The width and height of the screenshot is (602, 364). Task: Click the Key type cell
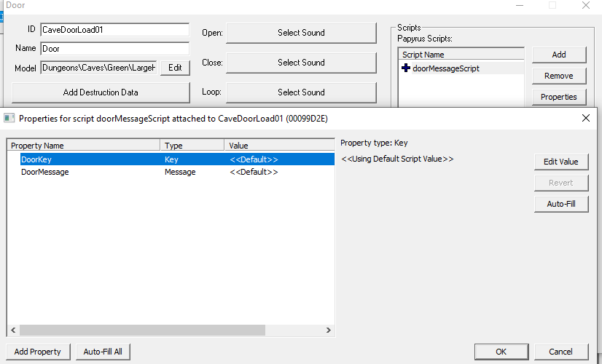[171, 159]
